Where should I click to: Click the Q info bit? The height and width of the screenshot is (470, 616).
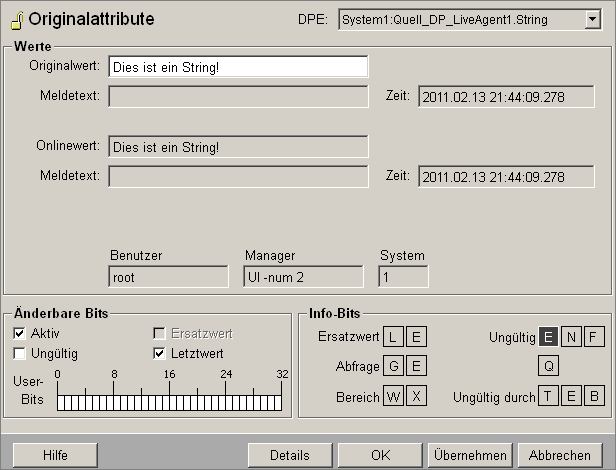click(x=549, y=366)
